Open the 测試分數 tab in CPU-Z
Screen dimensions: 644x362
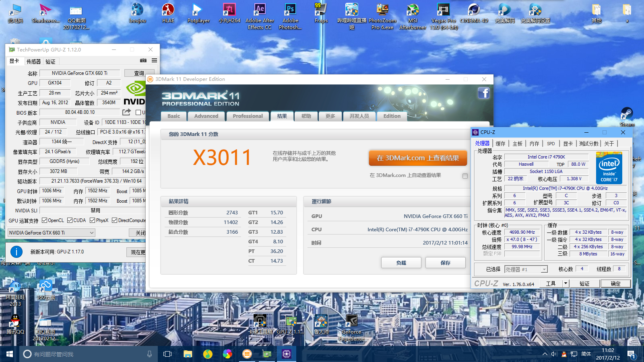(589, 144)
